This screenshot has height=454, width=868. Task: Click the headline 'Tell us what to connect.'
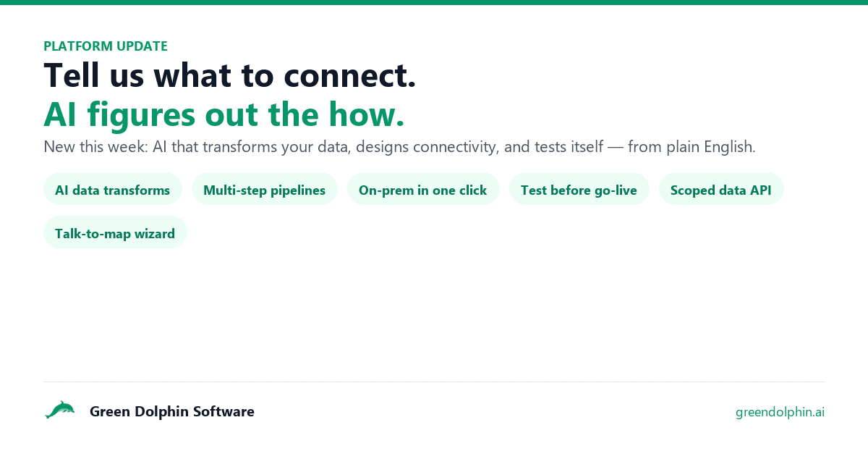click(x=230, y=75)
